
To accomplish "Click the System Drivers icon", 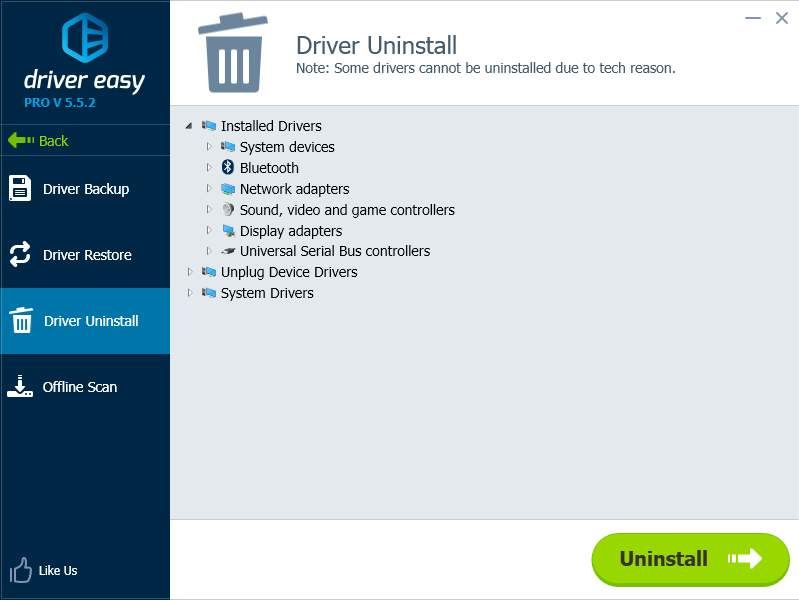I will coord(209,293).
